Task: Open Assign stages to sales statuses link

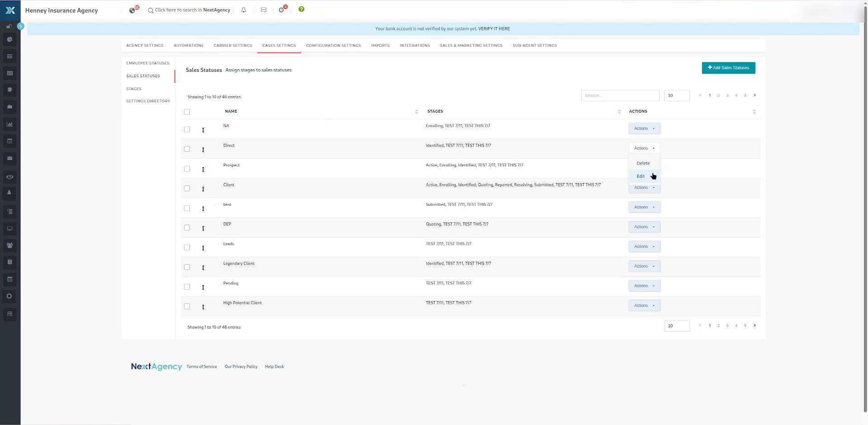Action: point(259,70)
